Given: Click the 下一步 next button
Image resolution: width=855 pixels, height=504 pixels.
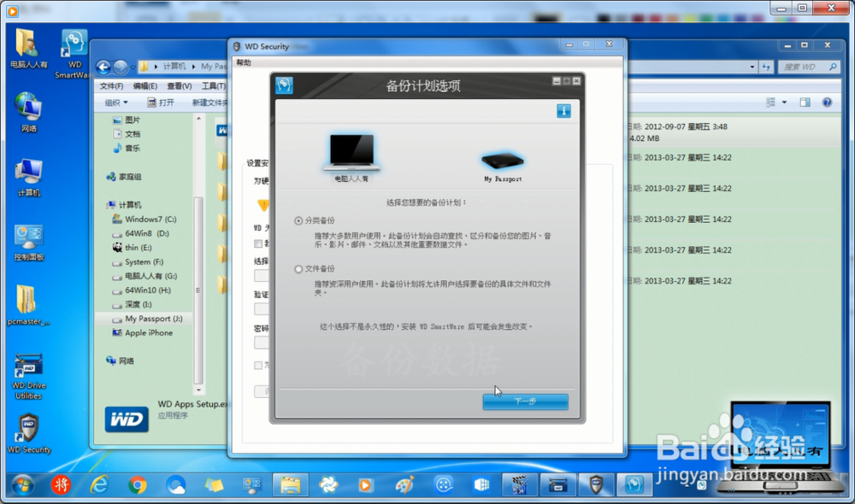Looking at the screenshot, I should [525, 401].
